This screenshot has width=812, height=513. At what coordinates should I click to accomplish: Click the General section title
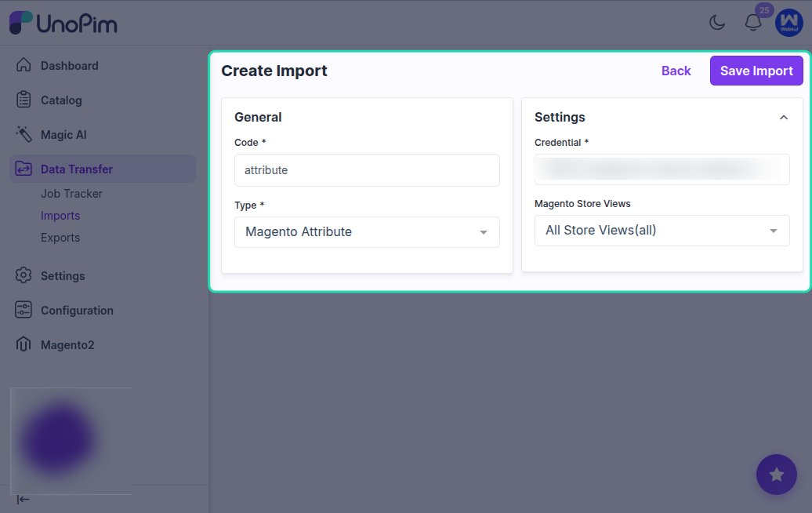click(x=258, y=117)
